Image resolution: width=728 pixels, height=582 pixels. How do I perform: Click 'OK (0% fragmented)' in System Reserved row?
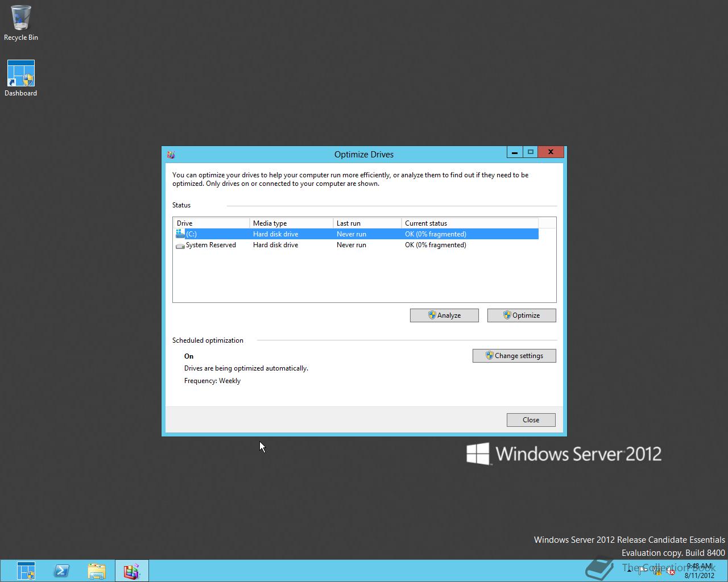[436, 245]
